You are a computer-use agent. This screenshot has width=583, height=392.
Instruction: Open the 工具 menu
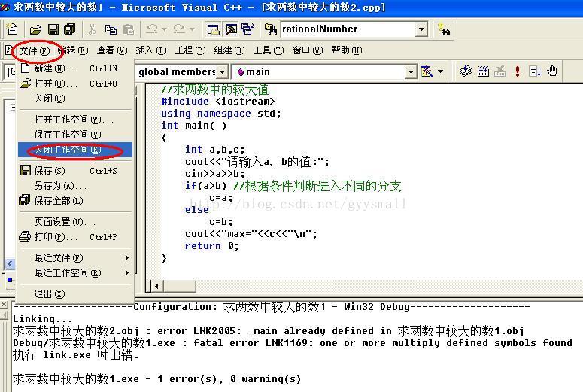(x=268, y=50)
